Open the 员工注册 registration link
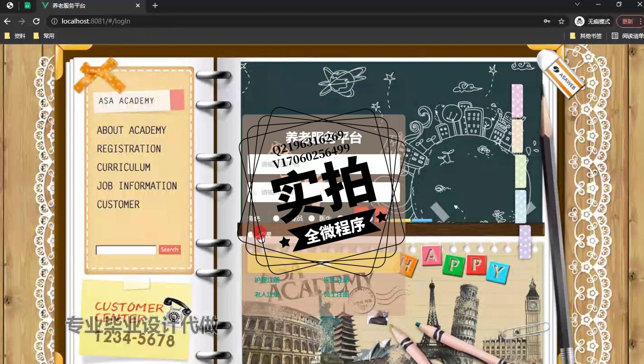 click(336, 294)
